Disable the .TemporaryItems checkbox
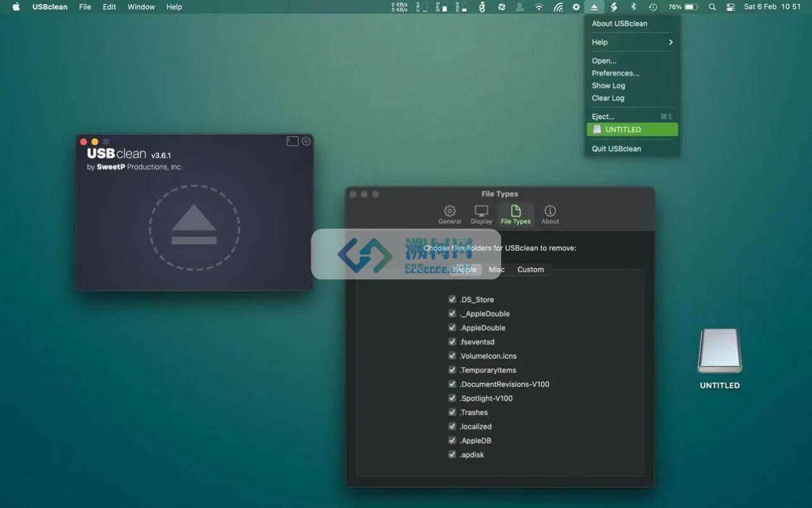The image size is (812, 508). 452,370
